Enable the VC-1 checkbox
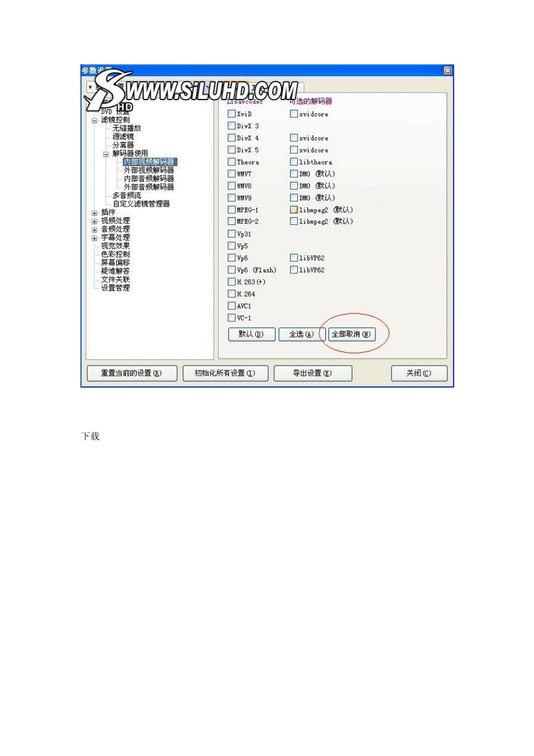 (232, 318)
